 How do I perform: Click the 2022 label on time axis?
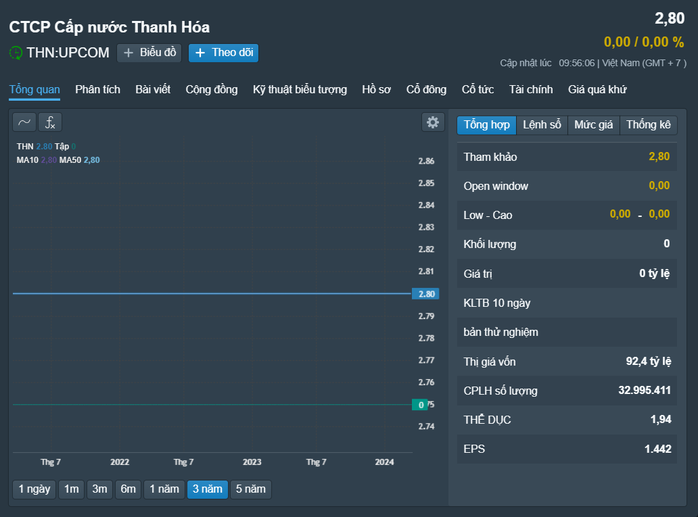(x=120, y=462)
